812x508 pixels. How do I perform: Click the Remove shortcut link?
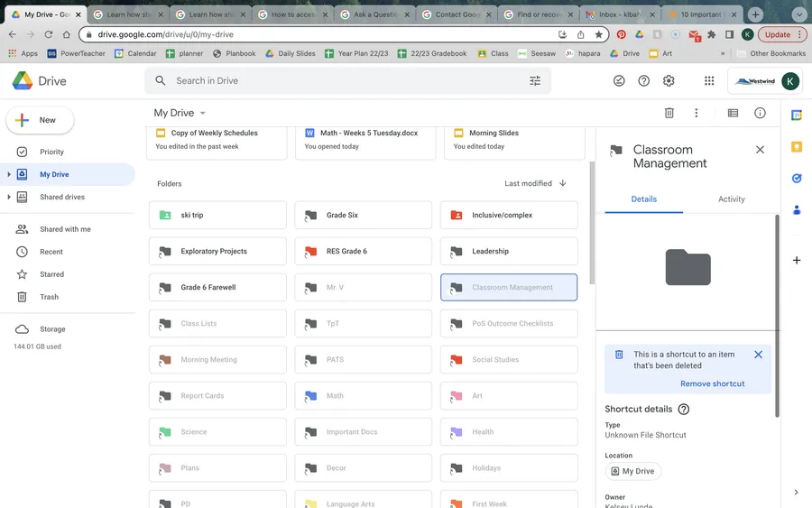click(x=712, y=383)
